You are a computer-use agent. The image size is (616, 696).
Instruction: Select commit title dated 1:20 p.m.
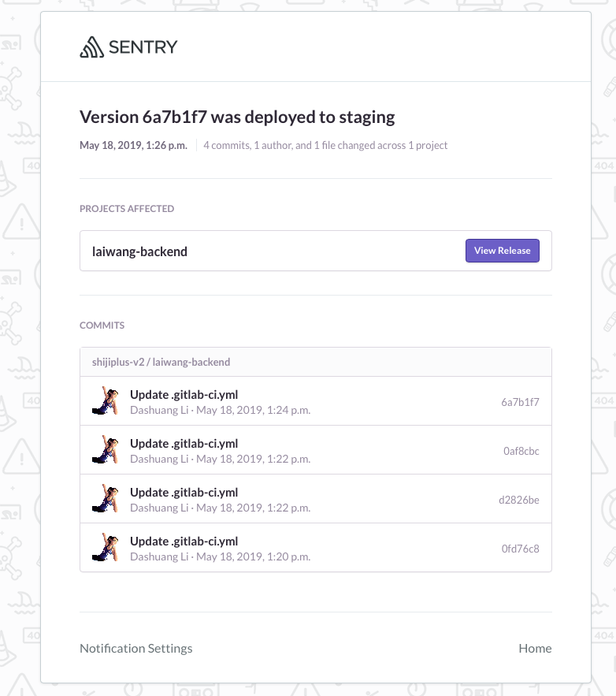tap(184, 541)
